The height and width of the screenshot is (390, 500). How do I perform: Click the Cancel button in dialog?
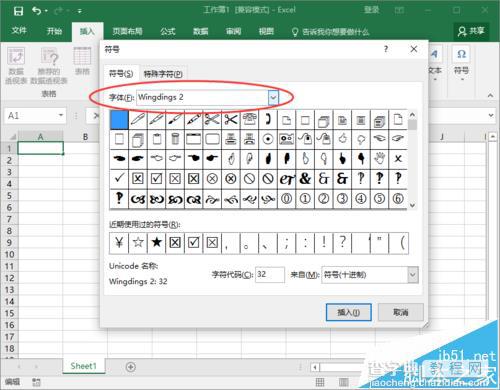click(x=401, y=312)
